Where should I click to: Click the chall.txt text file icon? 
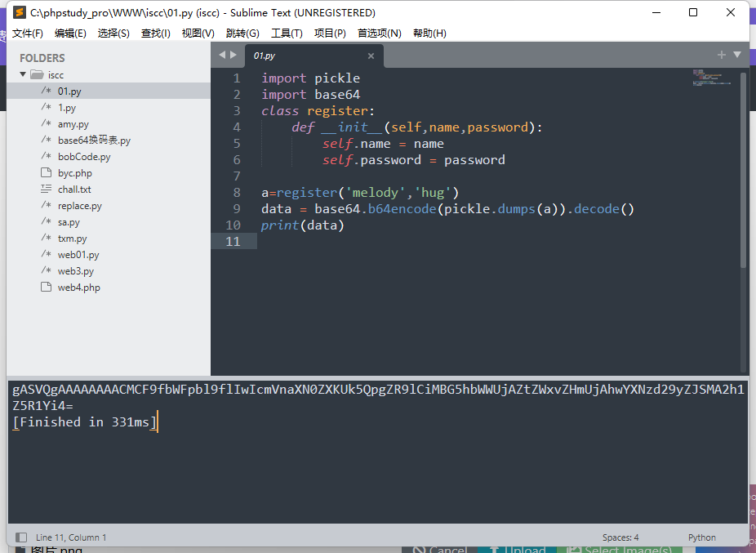[x=47, y=190]
